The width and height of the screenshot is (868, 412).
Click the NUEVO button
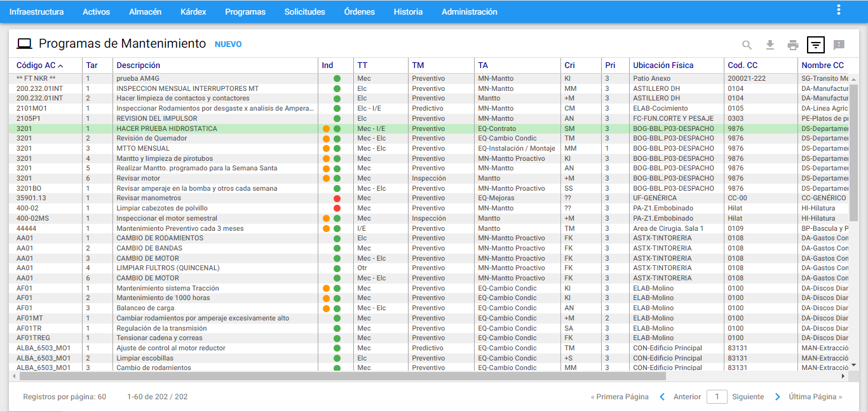click(x=228, y=45)
